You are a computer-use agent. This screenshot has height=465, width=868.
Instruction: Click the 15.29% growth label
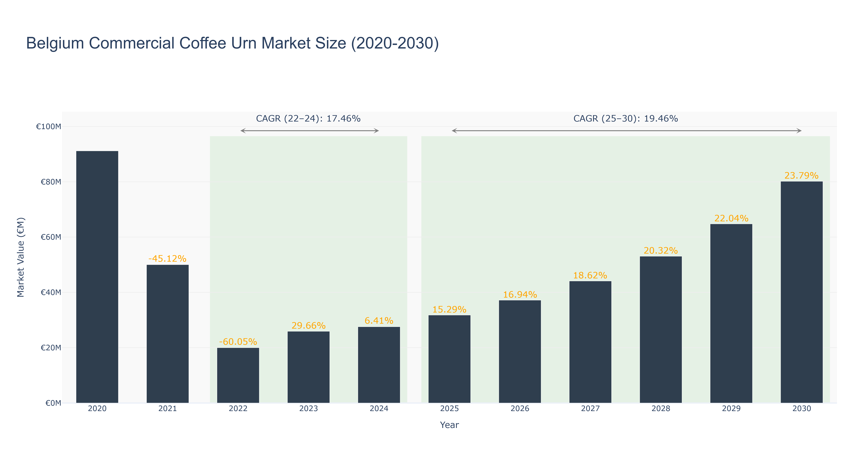pyautogui.click(x=449, y=309)
